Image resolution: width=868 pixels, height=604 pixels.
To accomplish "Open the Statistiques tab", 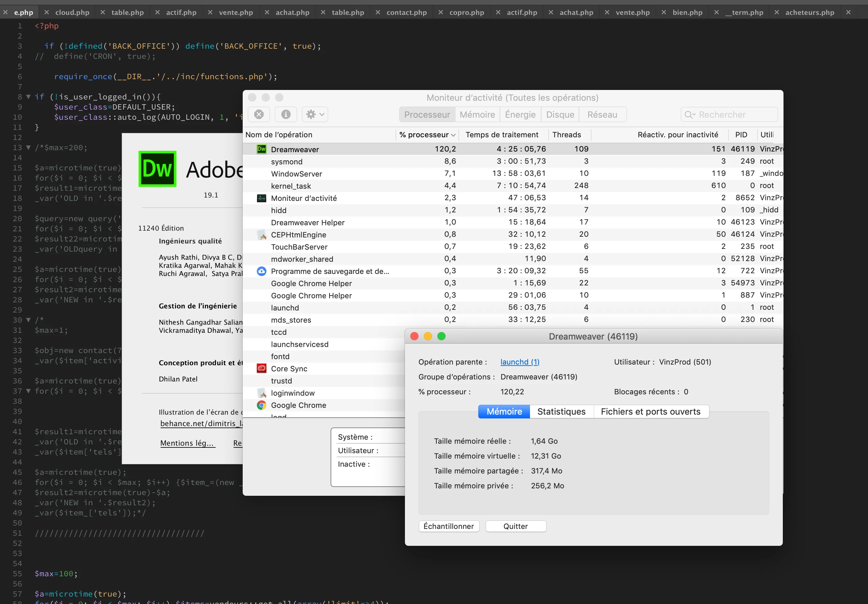I will (x=561, y=412).
